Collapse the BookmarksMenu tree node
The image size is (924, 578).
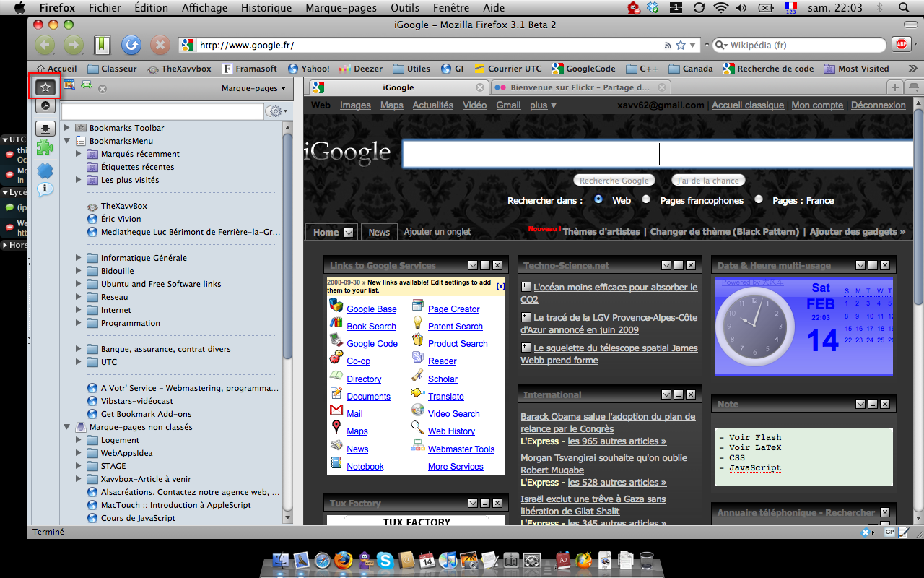point(68,141)
